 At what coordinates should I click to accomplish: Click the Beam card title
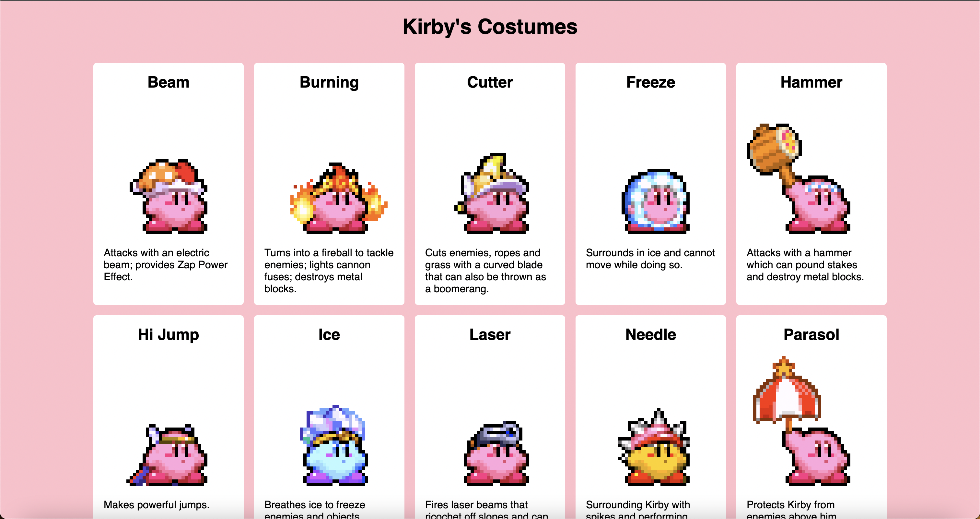[168, 82]
